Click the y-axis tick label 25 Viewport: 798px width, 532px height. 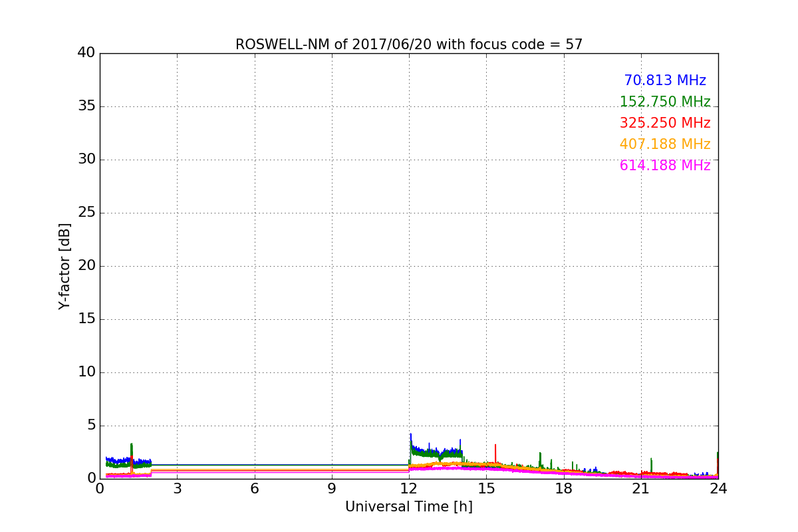[86, 213]
